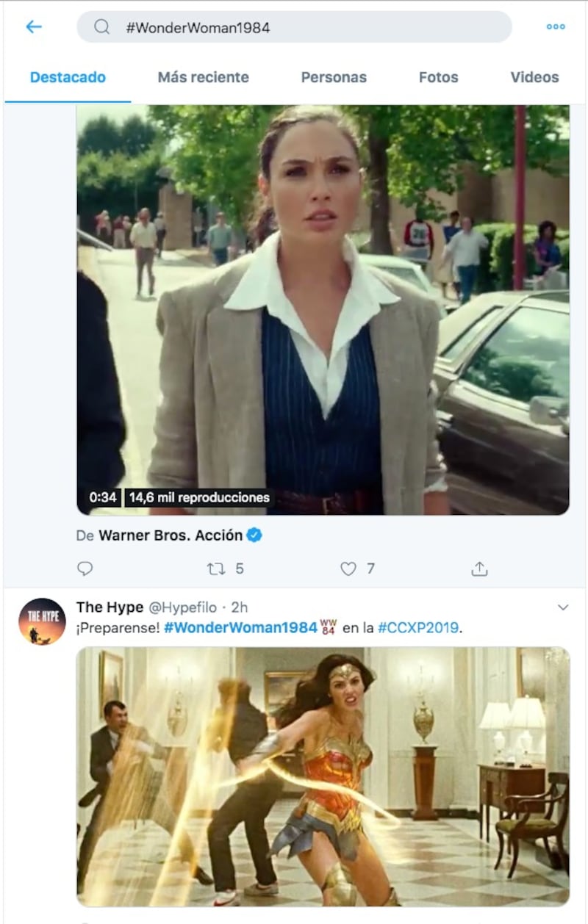Click the #WonderWoman1984 search field

pos(294,27)
